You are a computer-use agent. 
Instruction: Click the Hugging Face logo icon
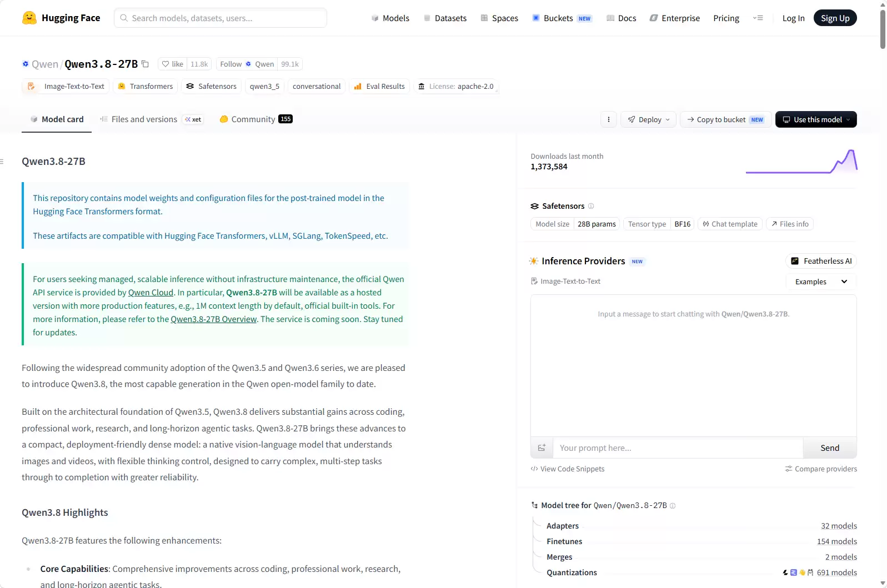[29, 18]
